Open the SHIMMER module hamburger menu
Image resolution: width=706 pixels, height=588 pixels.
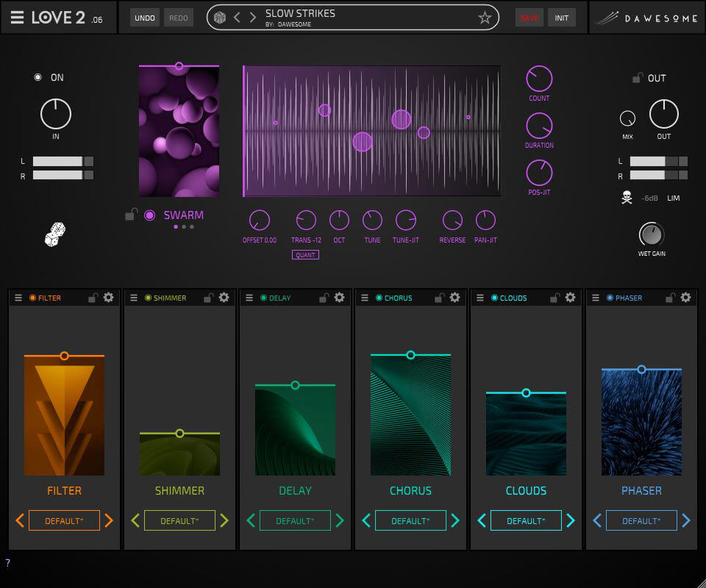point(132,298)
